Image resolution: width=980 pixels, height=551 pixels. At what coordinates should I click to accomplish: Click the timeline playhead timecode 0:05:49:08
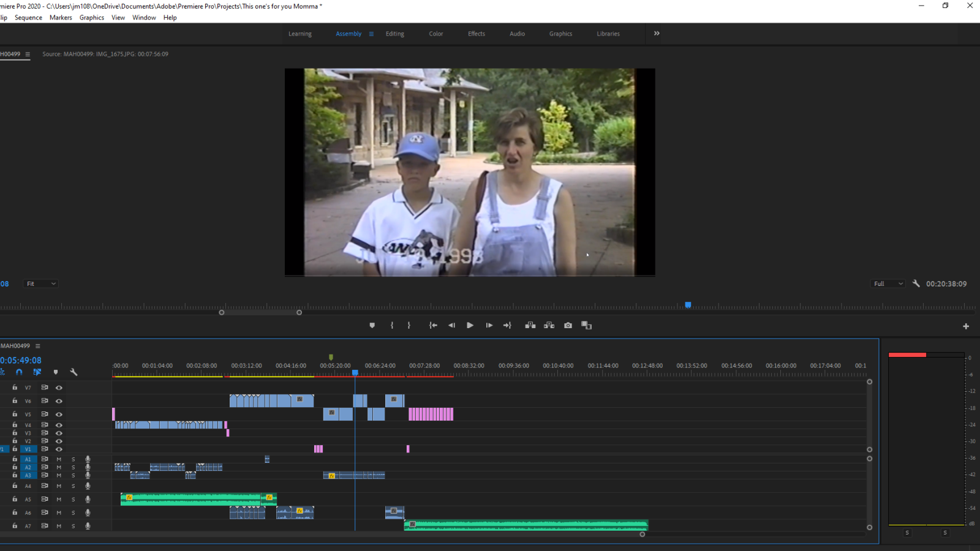point(21,361)
